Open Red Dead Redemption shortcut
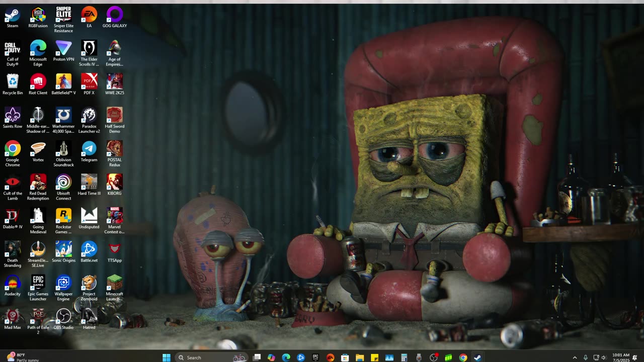 [38, 188]
